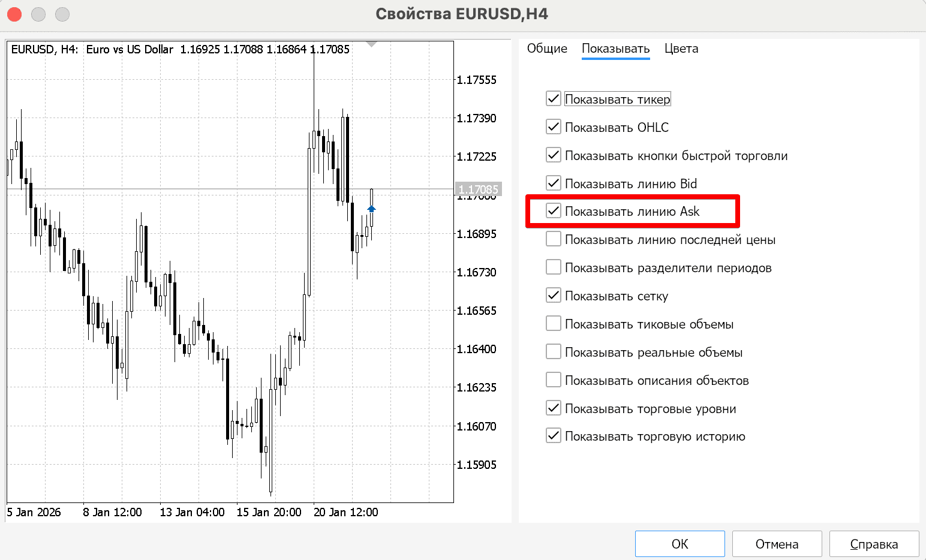Screen dimensions: 926x560
Task: Click the 1.17085 current price label
Action: tap(478, 189)
